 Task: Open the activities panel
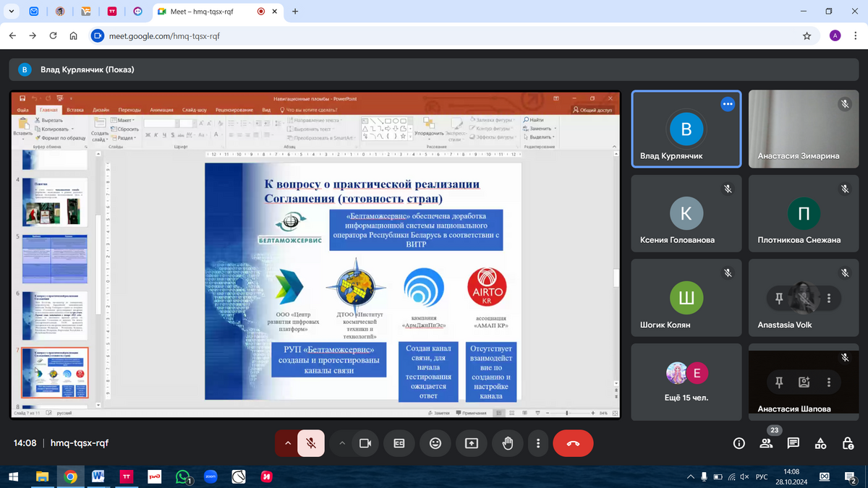tap(820, 443)
